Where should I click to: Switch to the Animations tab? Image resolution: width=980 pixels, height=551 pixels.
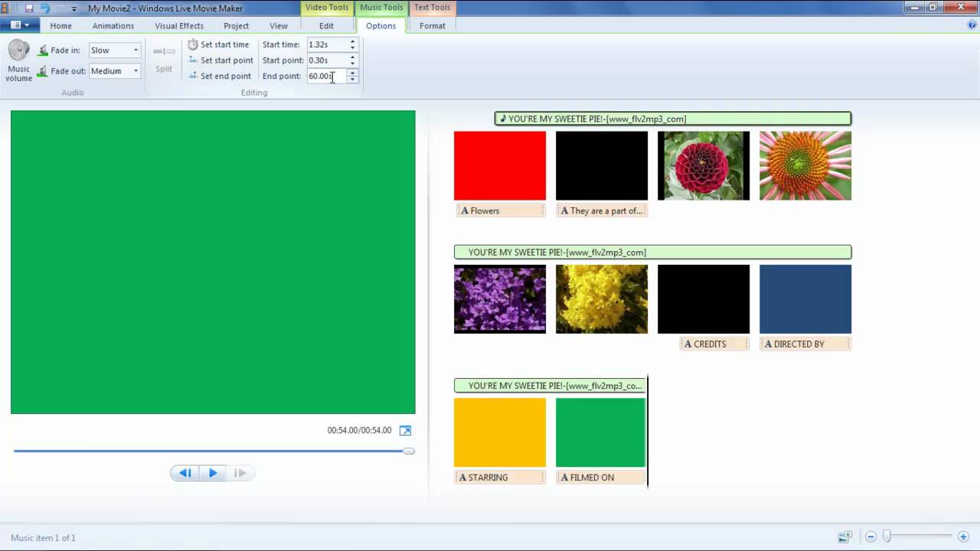[113, 26]
